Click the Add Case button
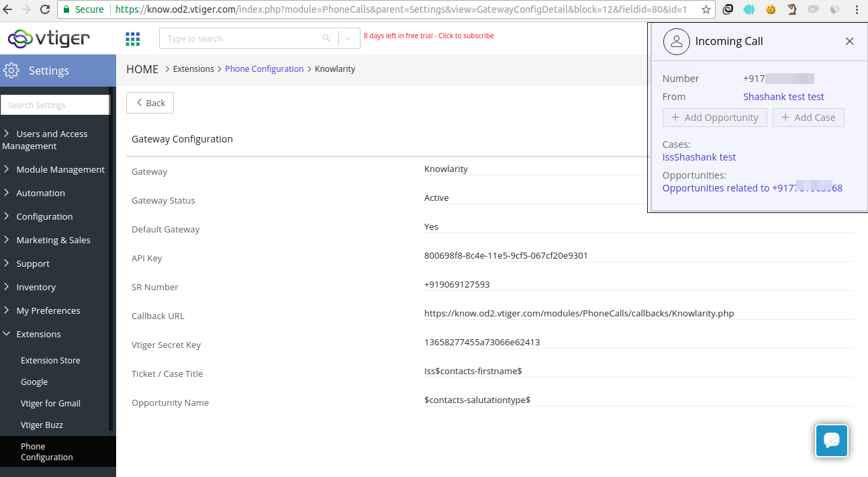Image resolution: width=868 pixels, height=477 pixels. point(808,118)
